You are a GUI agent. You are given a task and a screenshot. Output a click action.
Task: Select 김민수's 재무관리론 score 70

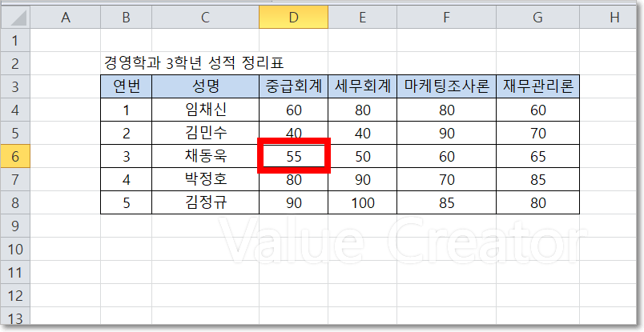[x=537, y=133]
